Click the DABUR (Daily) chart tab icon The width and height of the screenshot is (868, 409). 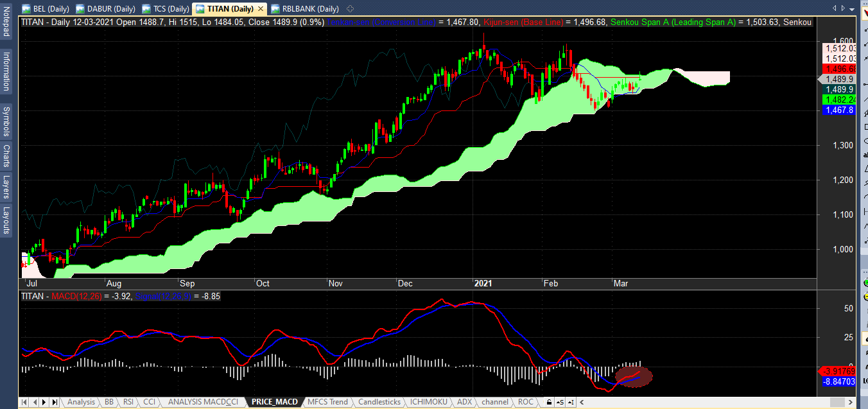point(80,9)
